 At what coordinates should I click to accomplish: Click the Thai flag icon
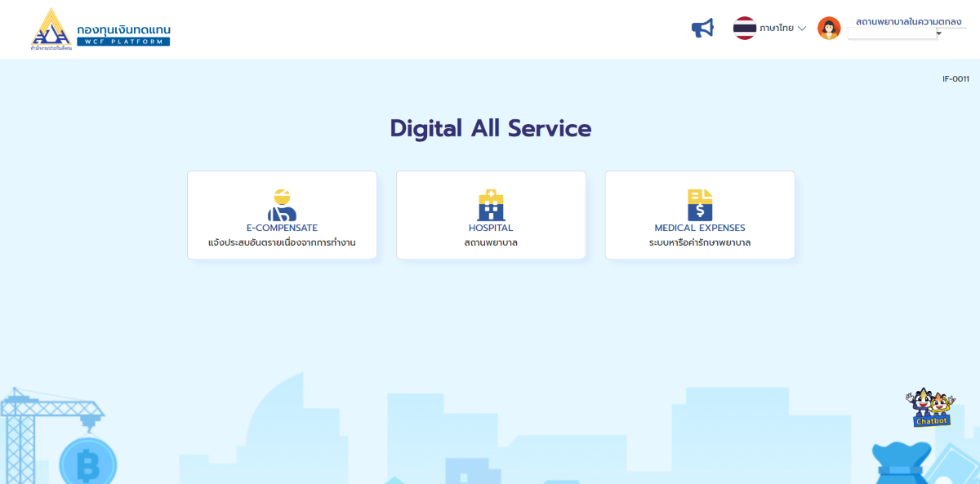[744, 27]
